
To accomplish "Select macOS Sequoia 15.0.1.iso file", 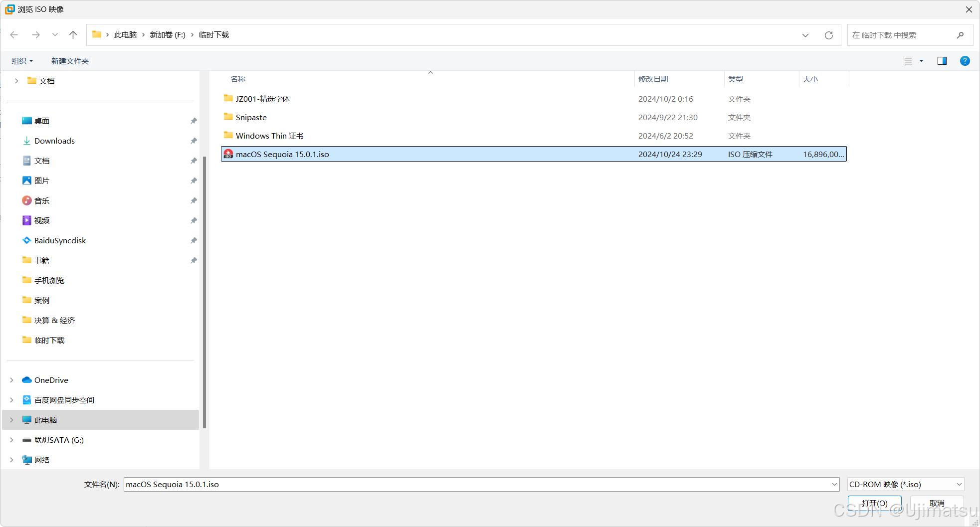I will pos(534,154).
